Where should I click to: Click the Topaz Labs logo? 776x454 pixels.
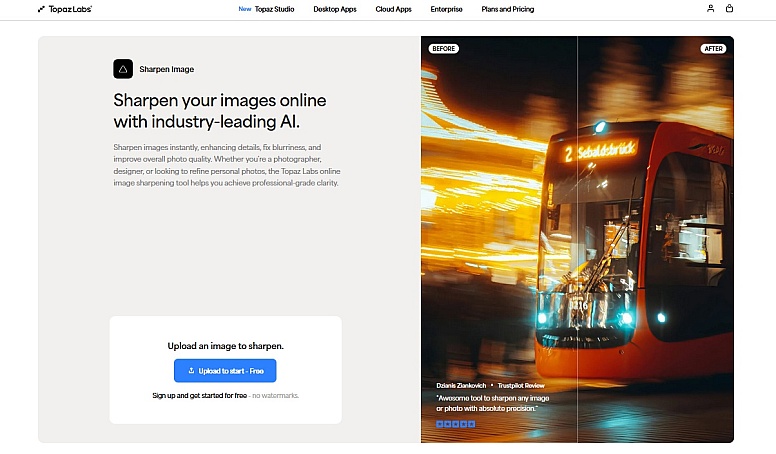click(x=65, y=9)
